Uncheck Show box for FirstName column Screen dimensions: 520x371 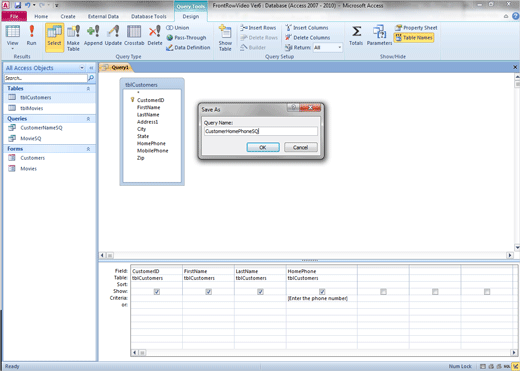click(209, 292)
